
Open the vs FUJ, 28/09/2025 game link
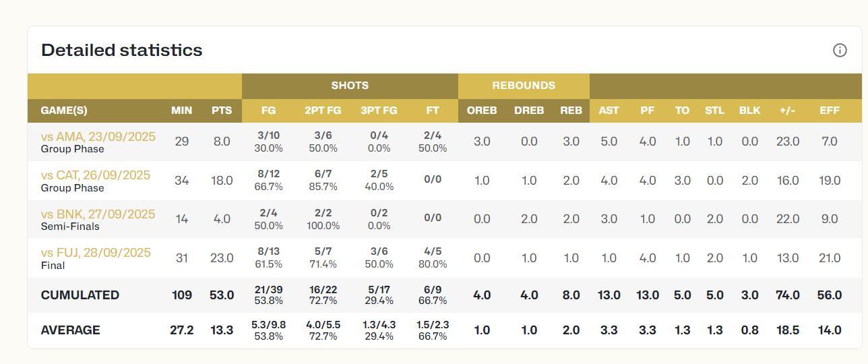point(95,253)
